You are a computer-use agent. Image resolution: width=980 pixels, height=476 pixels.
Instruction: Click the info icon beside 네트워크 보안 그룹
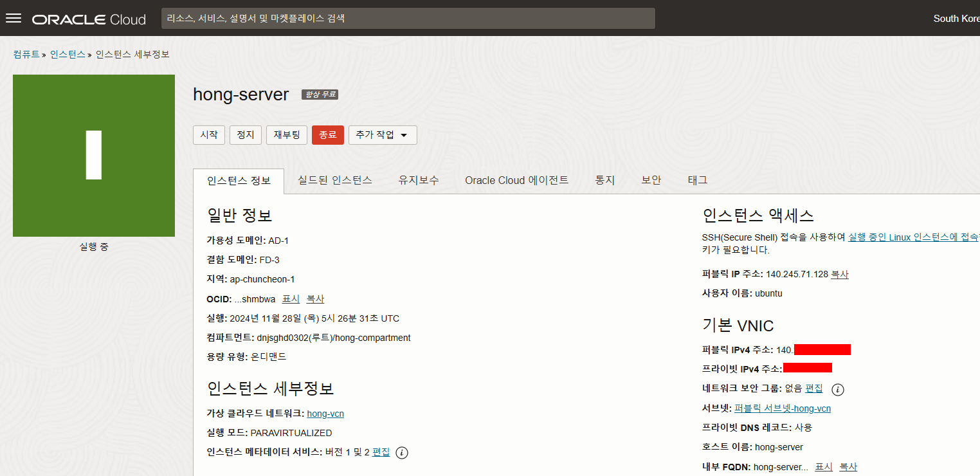tap(838, 389)
